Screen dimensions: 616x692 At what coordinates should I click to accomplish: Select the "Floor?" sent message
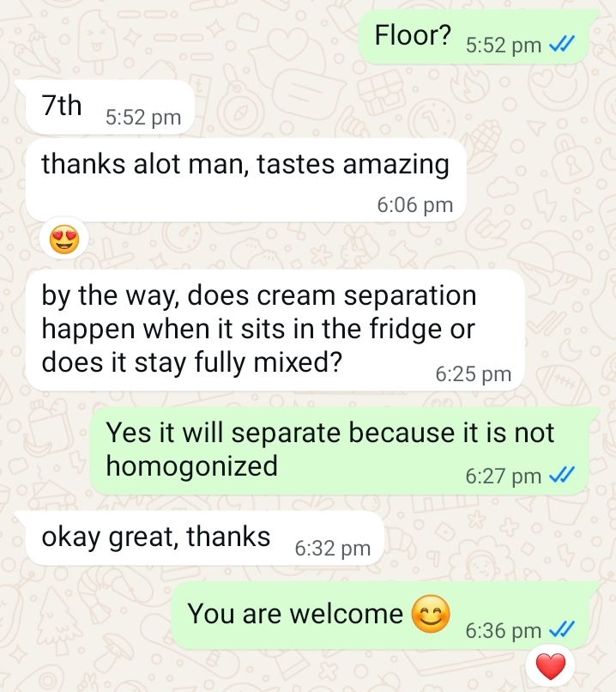click(474, 37)
